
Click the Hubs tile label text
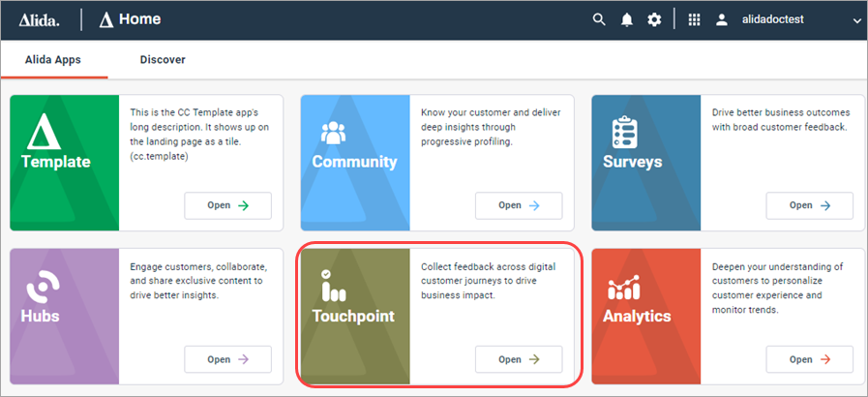coord(40,317)
